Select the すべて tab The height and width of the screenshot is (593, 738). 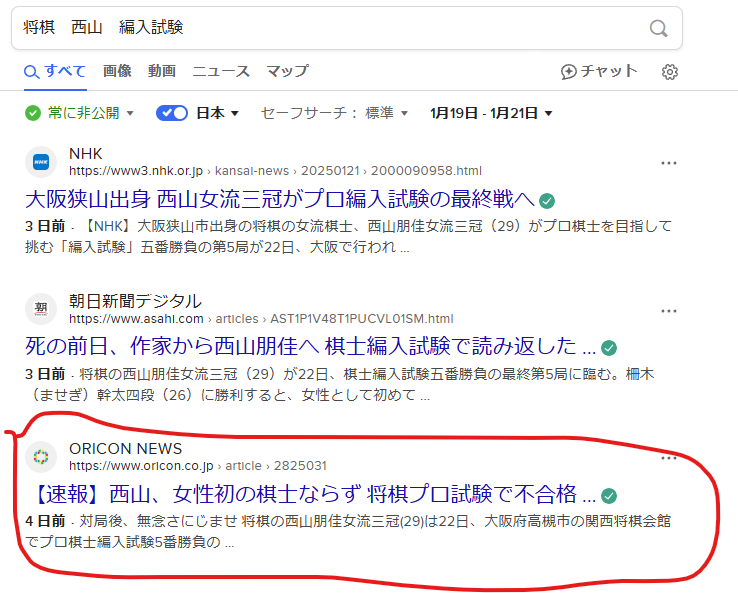56,72
